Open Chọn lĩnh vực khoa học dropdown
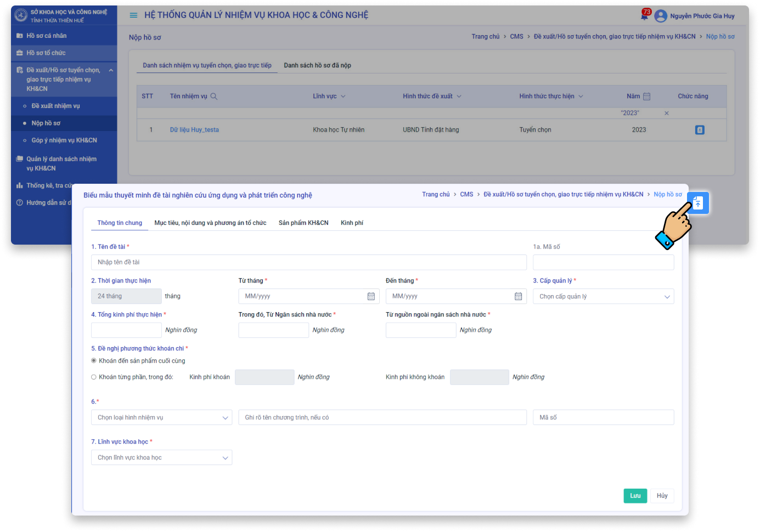Image resolution: width=760 pixels, height=532 pixels. [161, 458]
